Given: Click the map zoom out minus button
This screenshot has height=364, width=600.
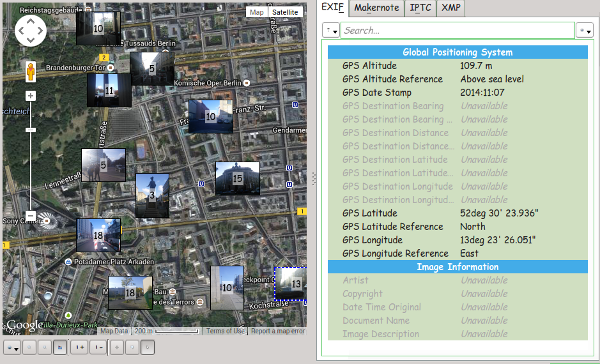Looking at the screenshot, I should click(x=30, y=215).
